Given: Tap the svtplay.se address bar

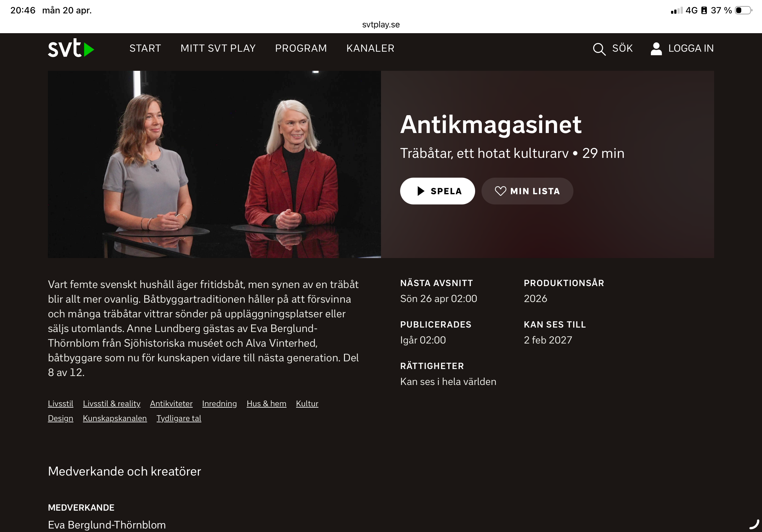Looking at the screenshot, I should (x=381, y=25).
